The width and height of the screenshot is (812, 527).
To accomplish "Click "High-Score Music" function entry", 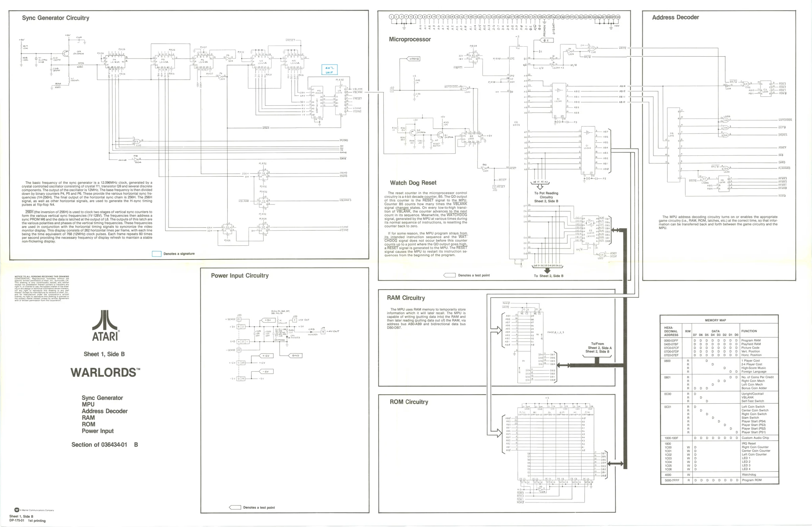I will click(754, 368).
